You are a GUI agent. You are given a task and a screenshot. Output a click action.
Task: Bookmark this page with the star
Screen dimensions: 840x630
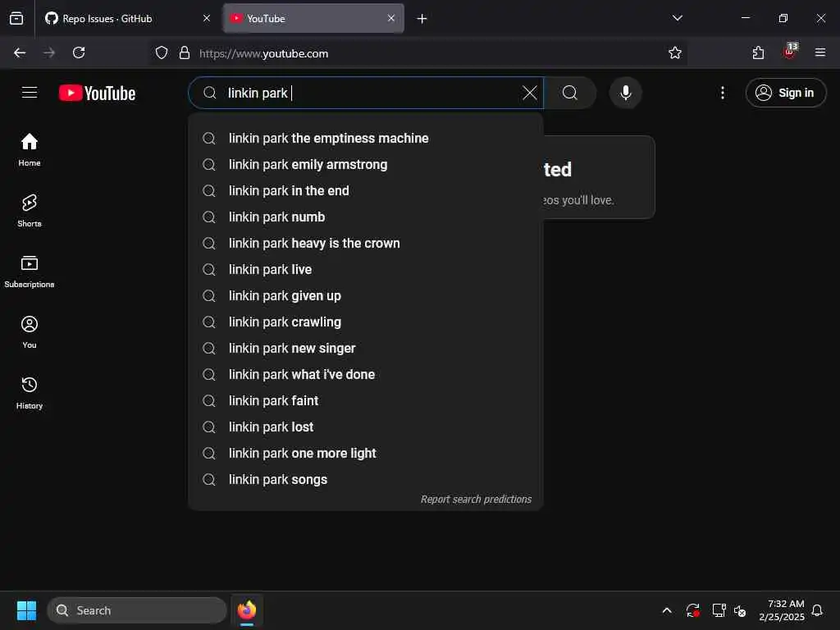click(674, 52)
